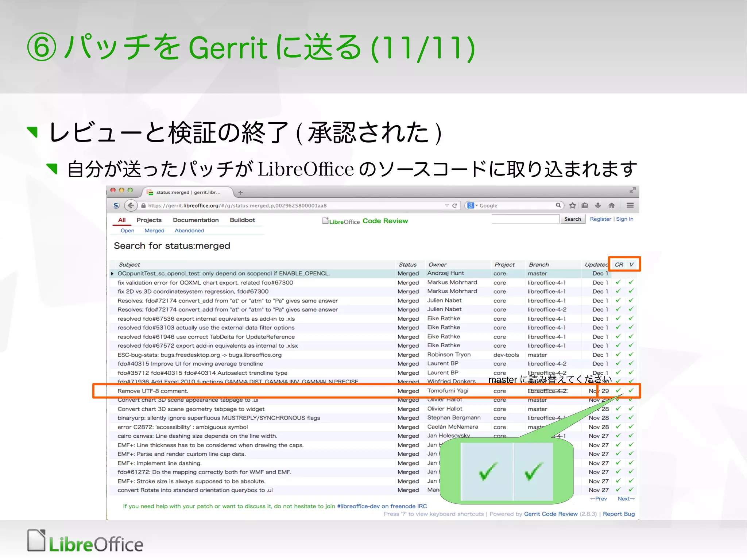747x560 pixels.
Task: Open 'fdo#35712 fdo#40315 fdo#40314 Autoselect trendline type'
Action: click(202, 373)
